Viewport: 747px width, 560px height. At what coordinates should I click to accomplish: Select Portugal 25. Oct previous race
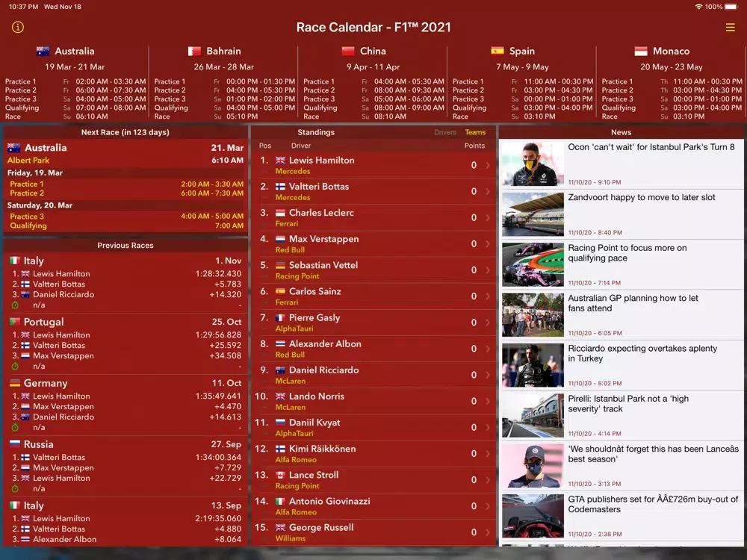(125, 343)
